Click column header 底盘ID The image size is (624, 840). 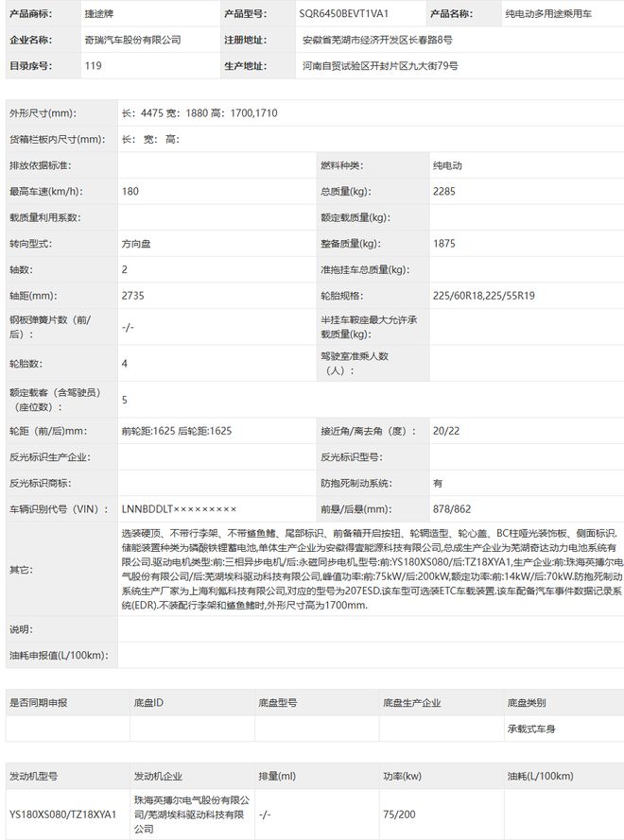click(x=148, y=702)
